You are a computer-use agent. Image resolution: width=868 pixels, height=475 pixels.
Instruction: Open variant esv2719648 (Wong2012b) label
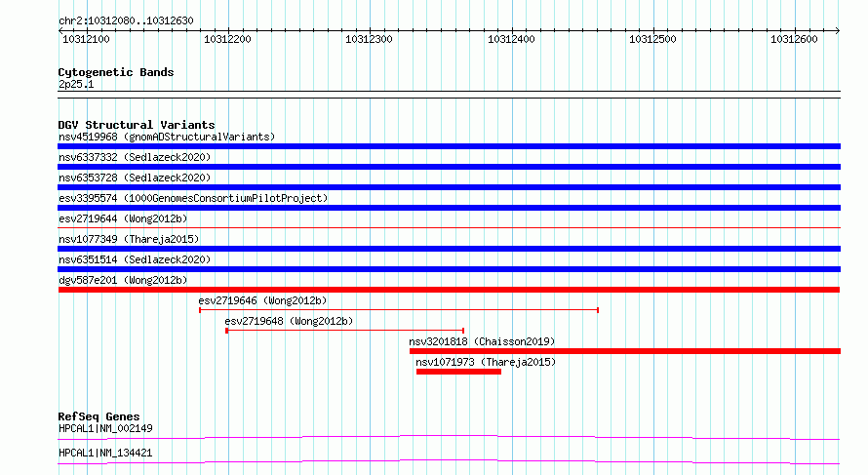[289, 321]
